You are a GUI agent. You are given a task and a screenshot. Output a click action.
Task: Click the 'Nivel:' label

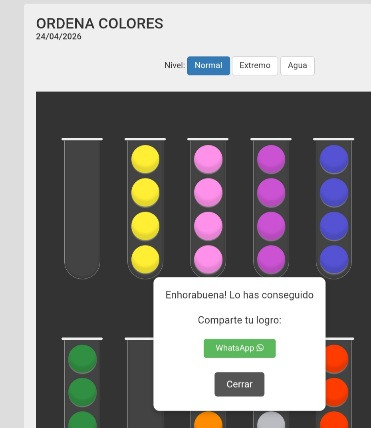click(x=174, y=65)
